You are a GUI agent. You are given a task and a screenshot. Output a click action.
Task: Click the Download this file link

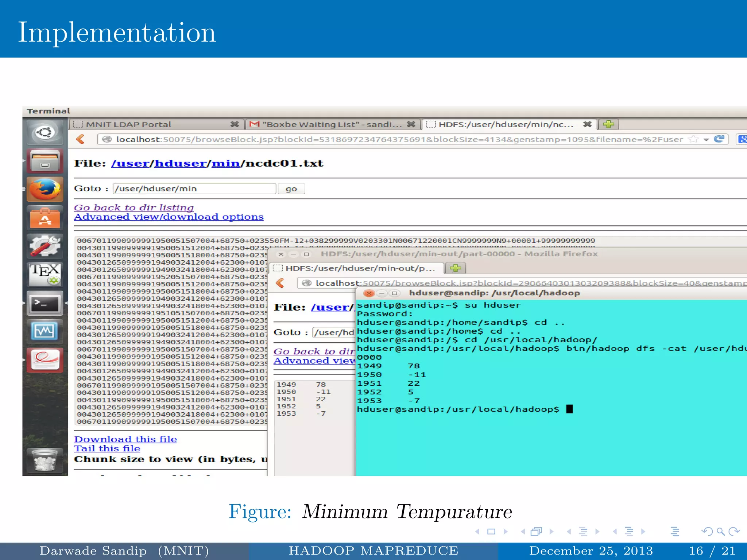coord(125,439)
